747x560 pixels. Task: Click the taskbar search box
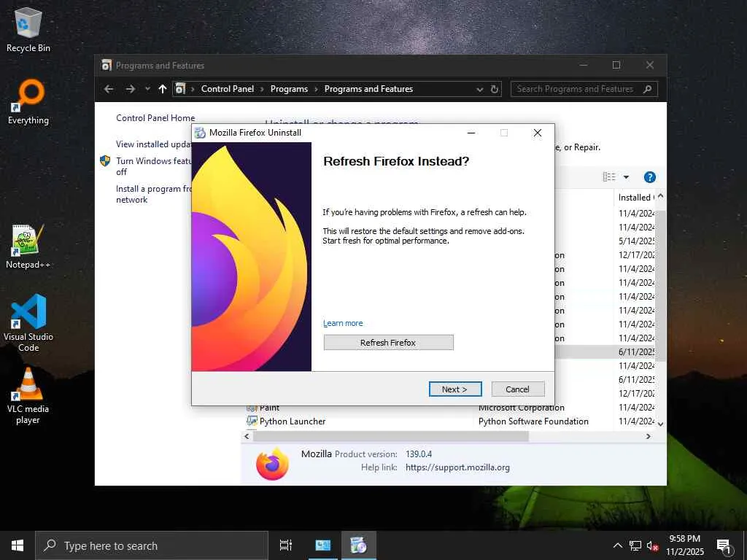click(152, 545)
